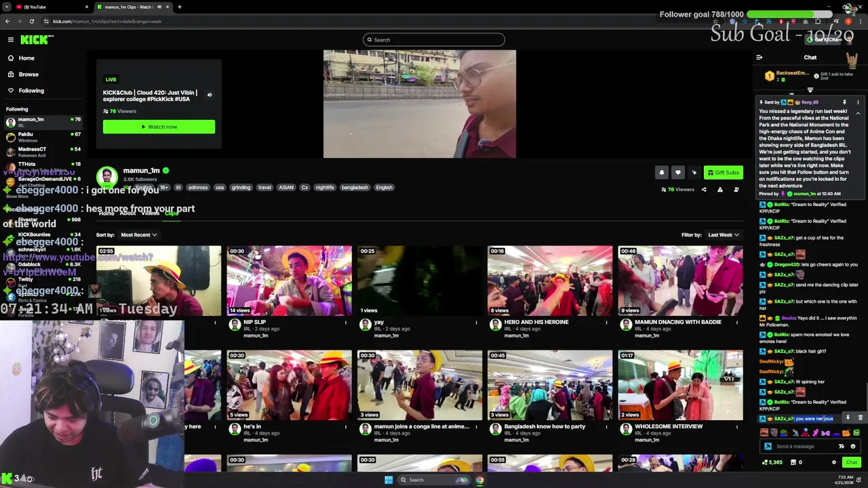Viewport: 868px width, 488px height.
Task: Open the tab search dropdown arrow
Action: coord(5,7)
